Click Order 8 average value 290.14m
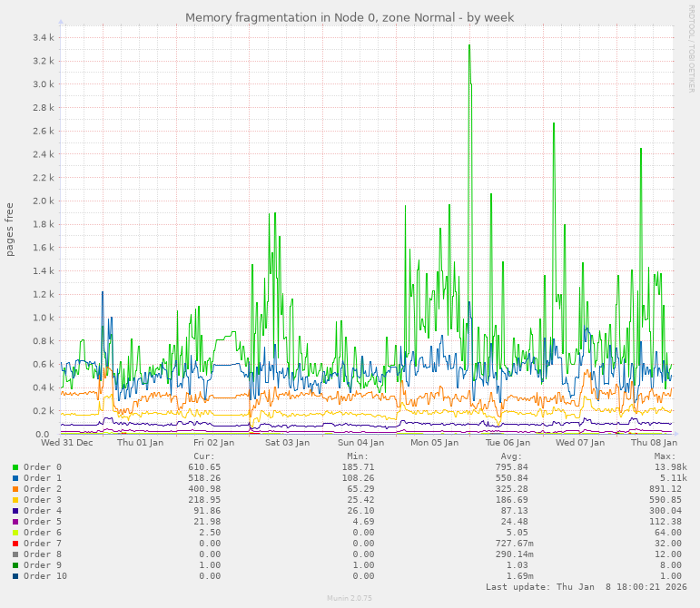The image size is (700, 608). point(514,554)
